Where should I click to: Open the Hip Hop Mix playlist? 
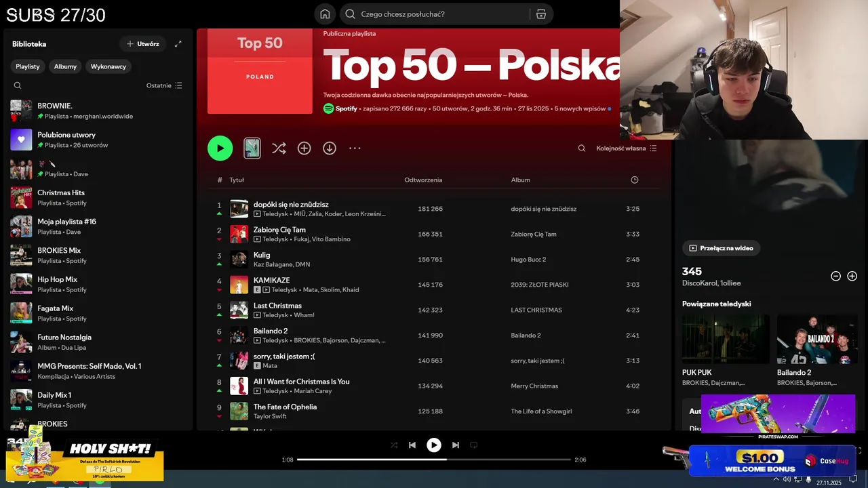point(98,284)
